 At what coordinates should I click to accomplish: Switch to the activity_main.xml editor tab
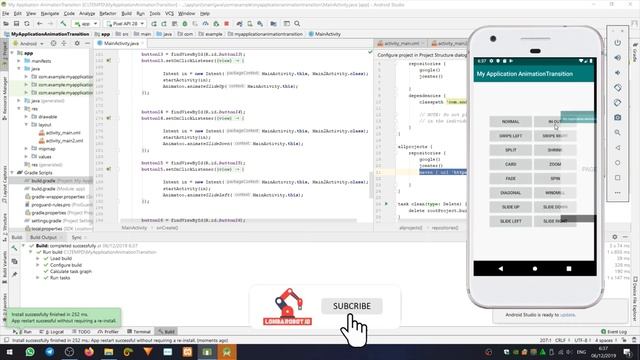point(401,43)
